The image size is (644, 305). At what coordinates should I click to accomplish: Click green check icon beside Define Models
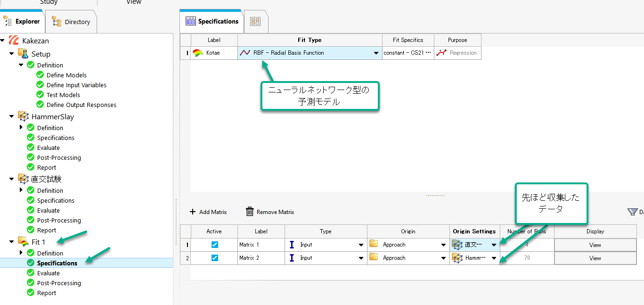point(40,75)
